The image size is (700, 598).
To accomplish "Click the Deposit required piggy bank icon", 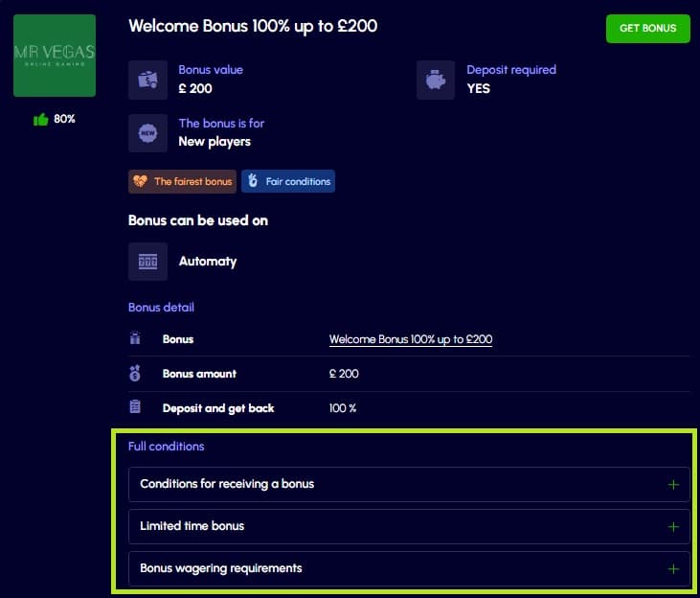I will tap(436, 80).
